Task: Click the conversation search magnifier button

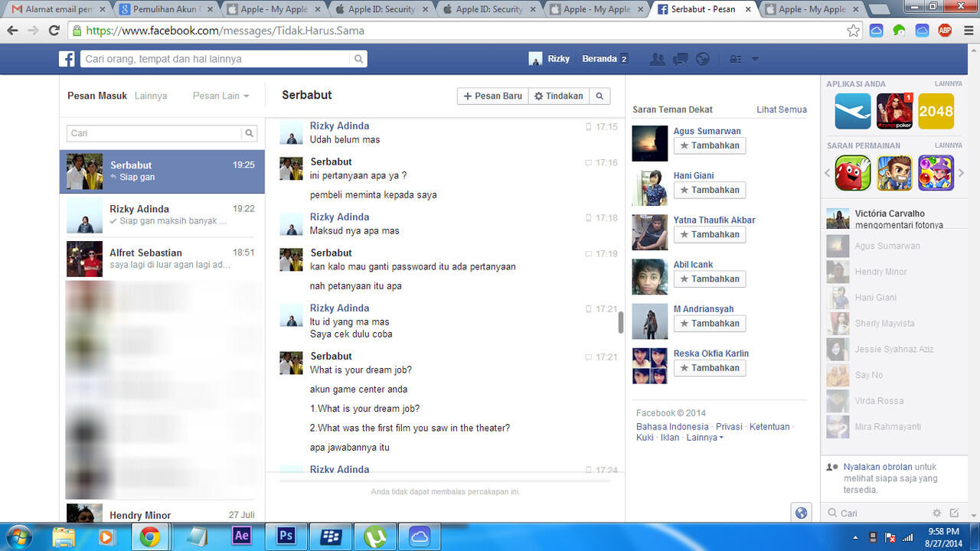Action: tap(599, 96)
